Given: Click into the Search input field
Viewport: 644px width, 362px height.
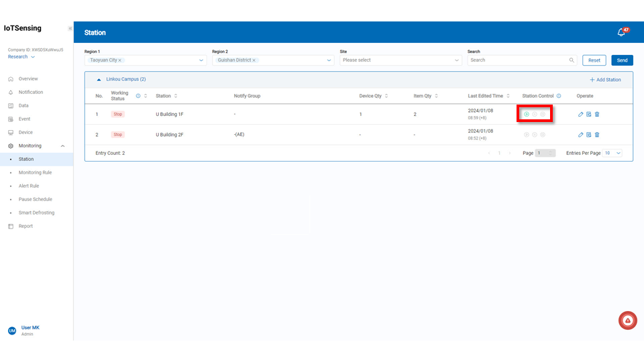Looking at the screenshot, I should (x=517, y=60).
